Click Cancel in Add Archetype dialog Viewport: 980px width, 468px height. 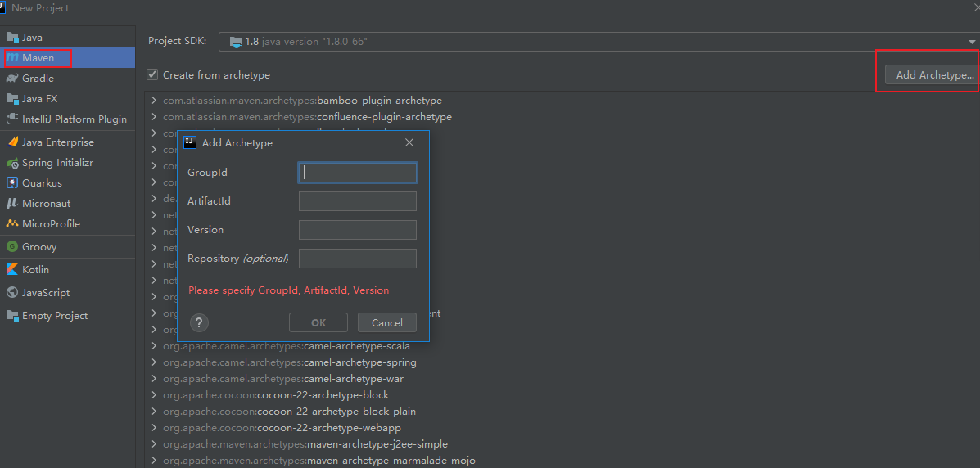[x=387, y=322]
